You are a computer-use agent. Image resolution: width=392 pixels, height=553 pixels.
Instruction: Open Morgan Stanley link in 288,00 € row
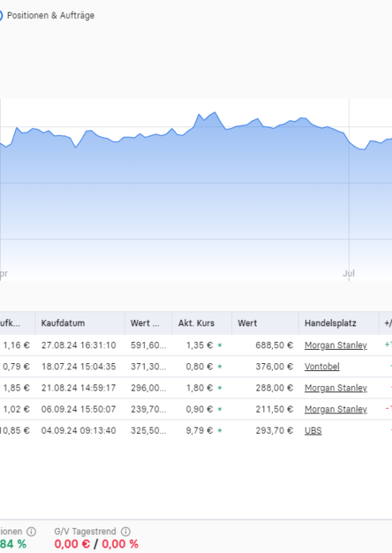(336, 388)
